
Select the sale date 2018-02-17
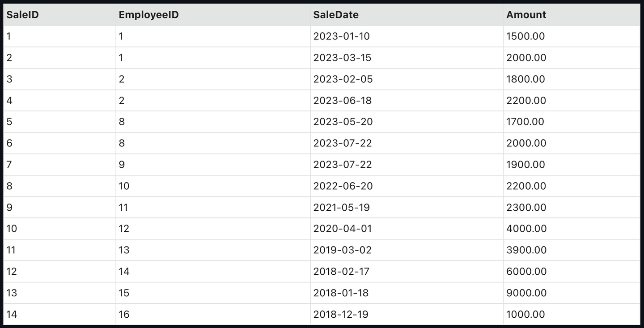341,272
